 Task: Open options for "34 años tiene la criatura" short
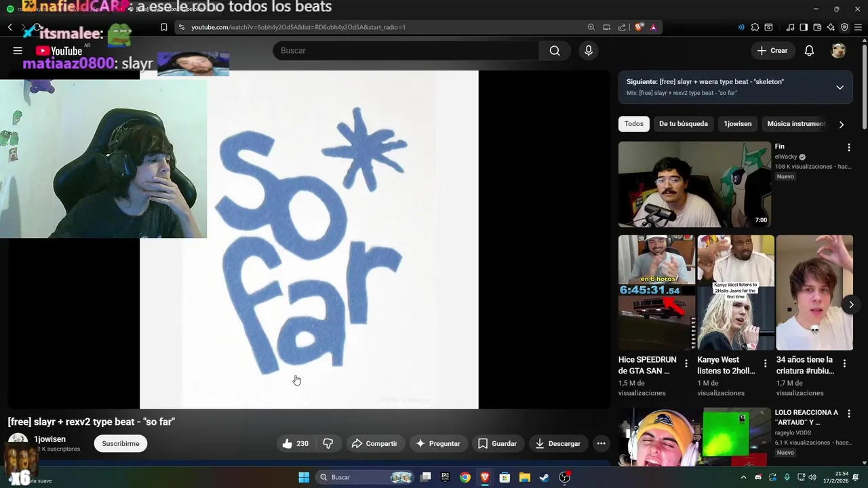pos(844,364)
